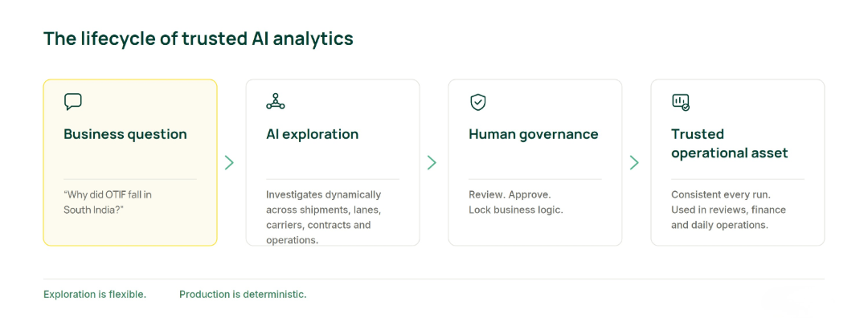Select the AI exploration heading

click(x=312, y=134)
